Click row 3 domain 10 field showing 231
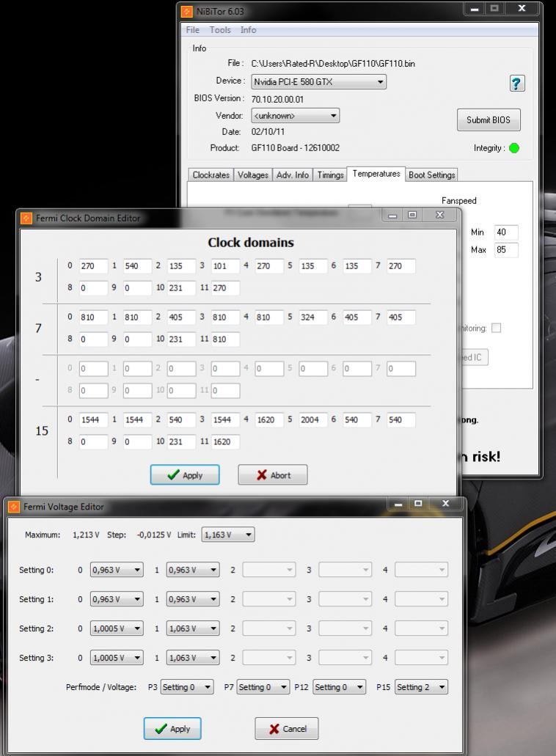The image size is (556, 756). pos(181,288)
